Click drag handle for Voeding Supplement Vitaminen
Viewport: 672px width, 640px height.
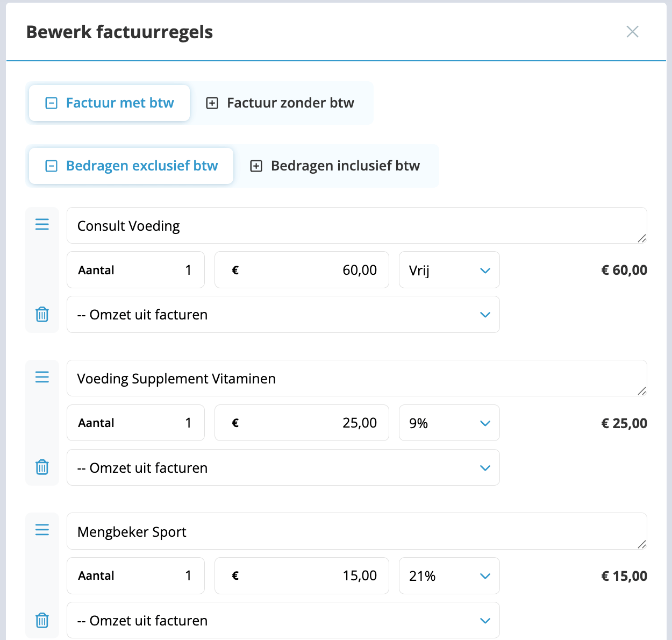[42, 377]
